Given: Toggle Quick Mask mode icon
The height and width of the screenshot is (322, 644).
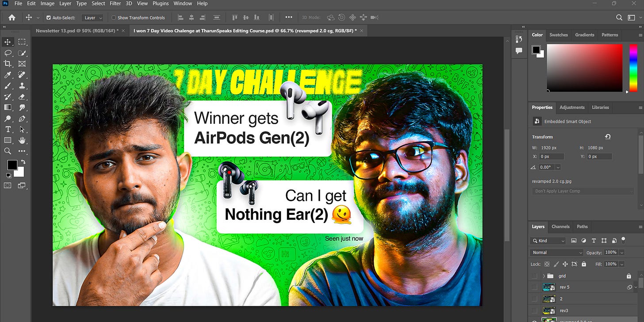Looking at the screenshot, I should tap(8, 186).
